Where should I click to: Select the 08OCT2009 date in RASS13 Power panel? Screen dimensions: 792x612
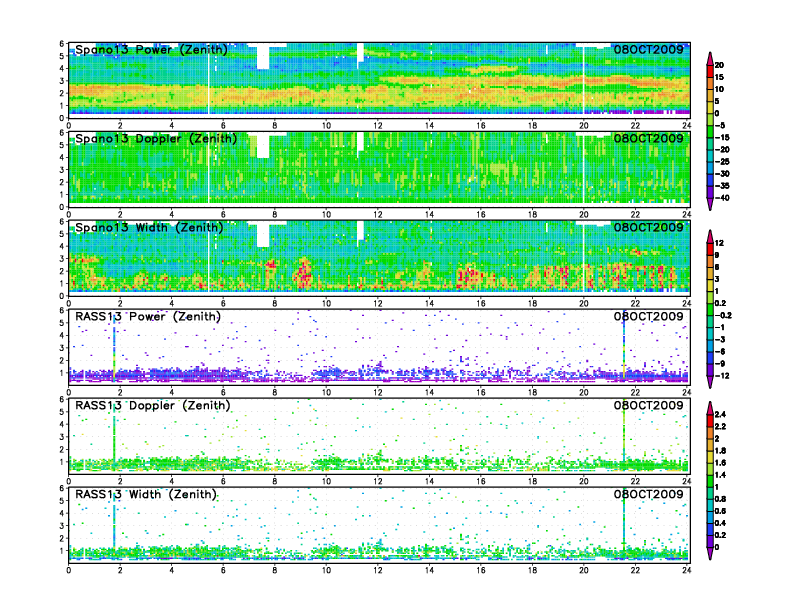(x=648, y=316)
